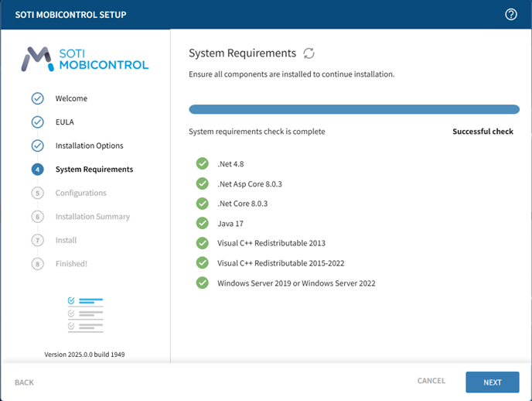The width and height of the screenshot is (532, 401).
Task: Click the Installation Summary step
Action: (x=92, y=217)
